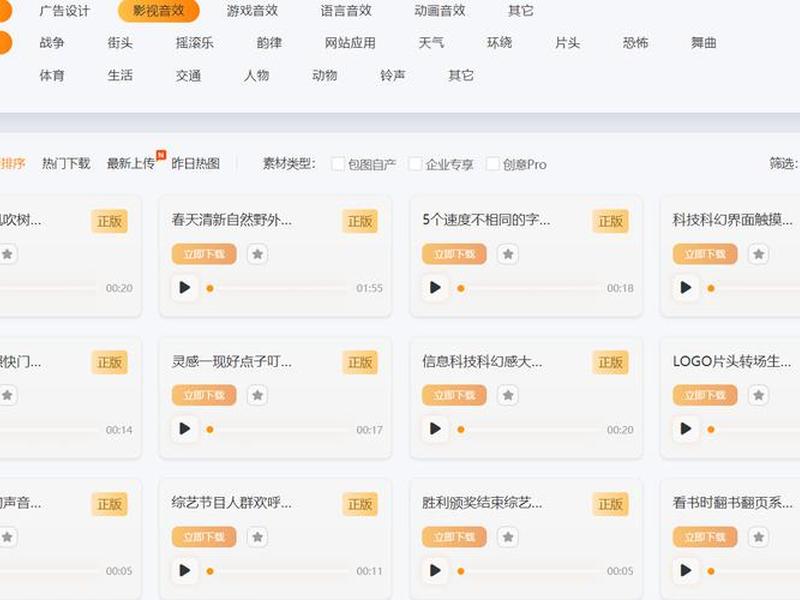Seek the 信息科技科幻感大 progress slider
This screenshot has width=800, height=600.
(527, 430)
